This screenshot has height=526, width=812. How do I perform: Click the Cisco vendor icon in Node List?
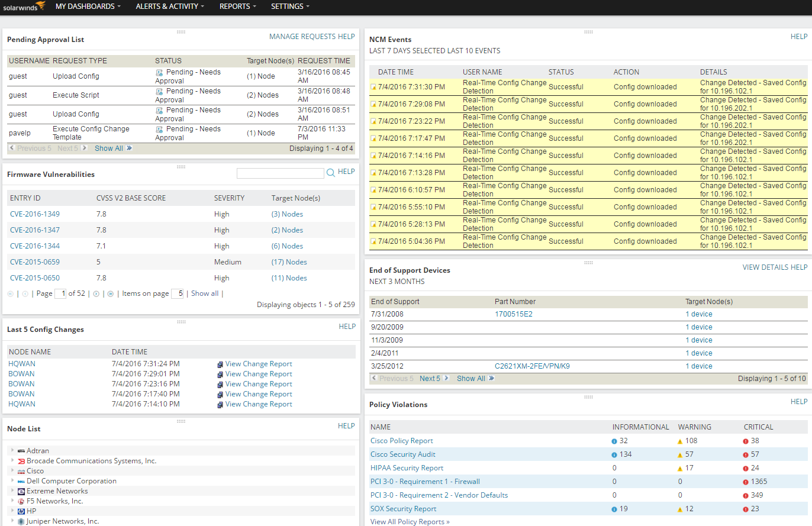coord(21,471)
